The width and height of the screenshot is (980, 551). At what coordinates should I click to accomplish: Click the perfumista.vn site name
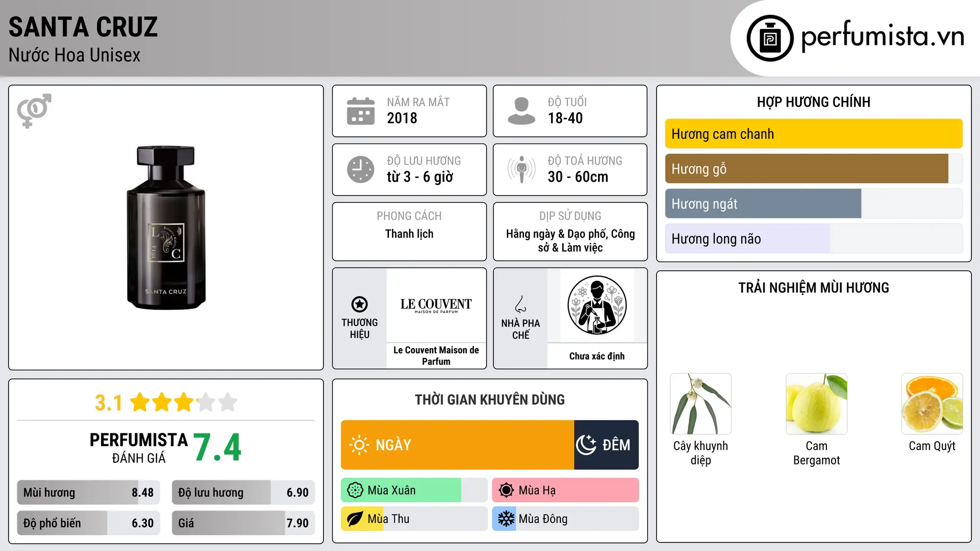[882, 36]
